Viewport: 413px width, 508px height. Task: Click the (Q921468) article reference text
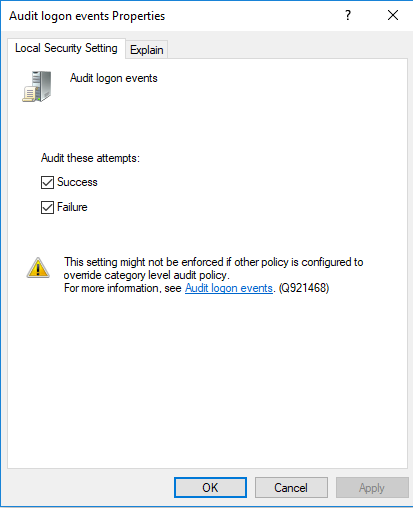[304, 288]
